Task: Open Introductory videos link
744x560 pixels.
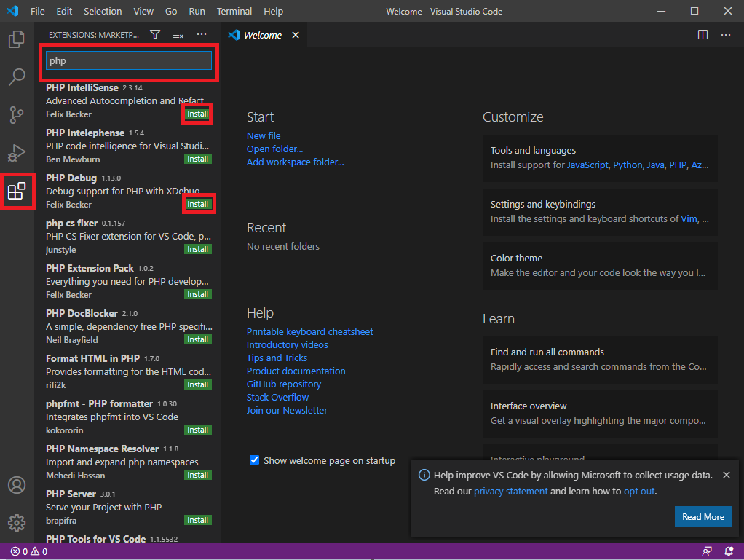Action: tap(287, 345)
